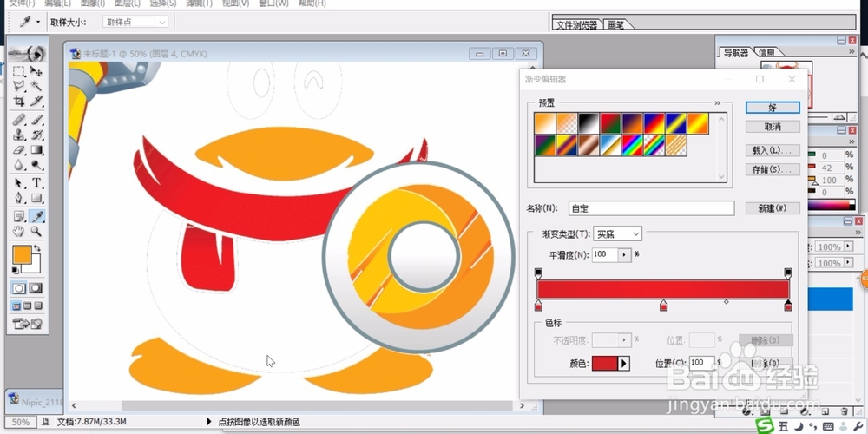The height and width of the screenshot is (434, 868).
Task: Select the Path Selection arrow tool
Action: click(x=19, y=182)
